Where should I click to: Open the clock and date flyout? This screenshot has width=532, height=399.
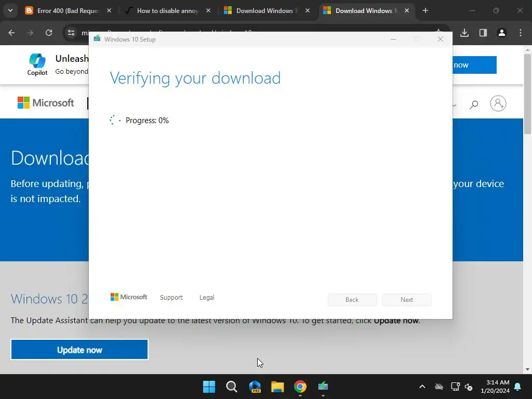[495, 387]
